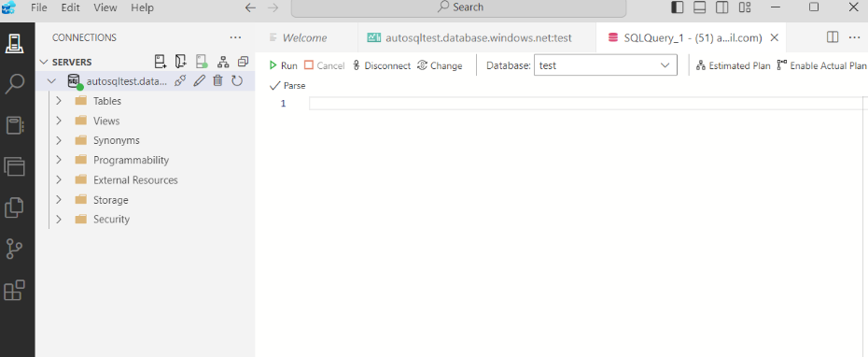This screenshot has width=868, height=357.
Task: Switch to the autosqltest.database.windows.net:test tab
Action: point(477,37)
